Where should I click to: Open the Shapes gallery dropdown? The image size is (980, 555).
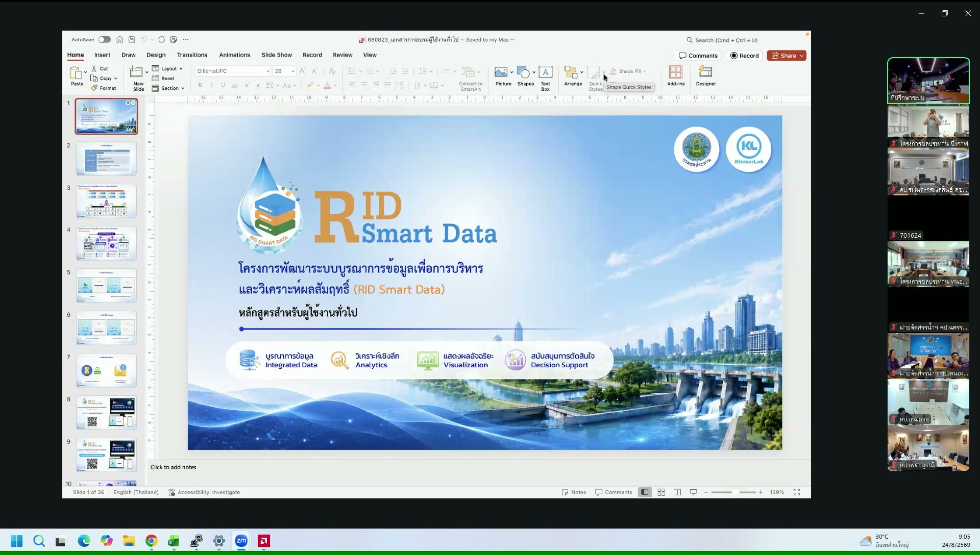coord(534,72)
